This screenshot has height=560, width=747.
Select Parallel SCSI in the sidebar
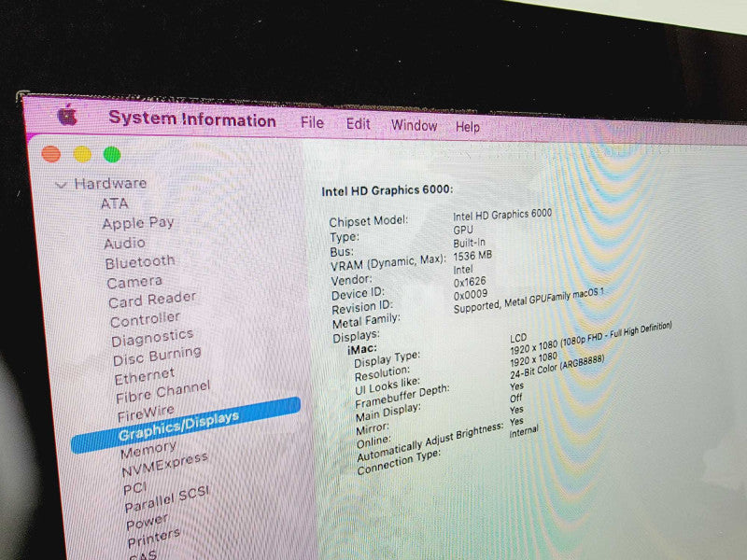pos(167,498)
